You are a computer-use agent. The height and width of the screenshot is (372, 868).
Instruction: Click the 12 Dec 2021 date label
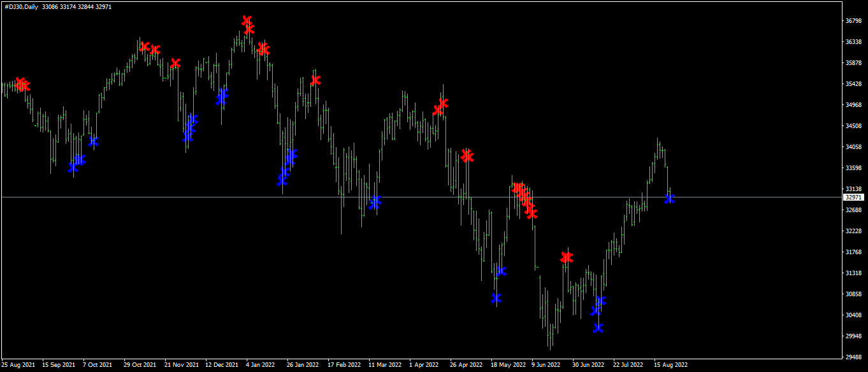(222, 366)
